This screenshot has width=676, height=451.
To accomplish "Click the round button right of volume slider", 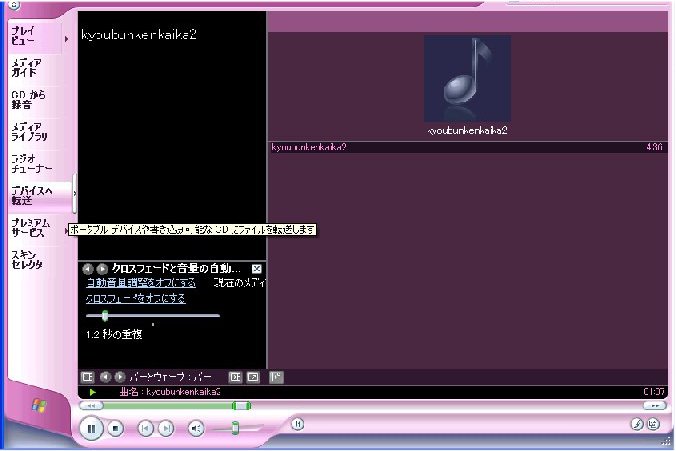I will (x=297, y=424).
